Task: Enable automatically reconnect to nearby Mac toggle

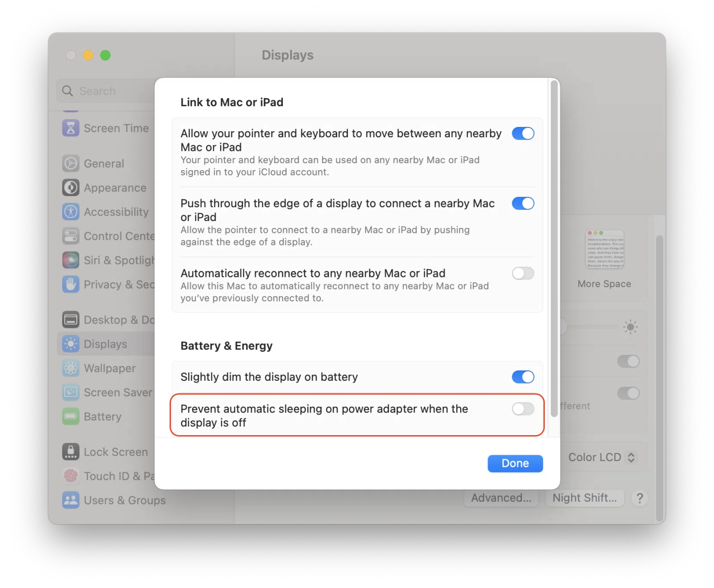Action: point(523,273)
